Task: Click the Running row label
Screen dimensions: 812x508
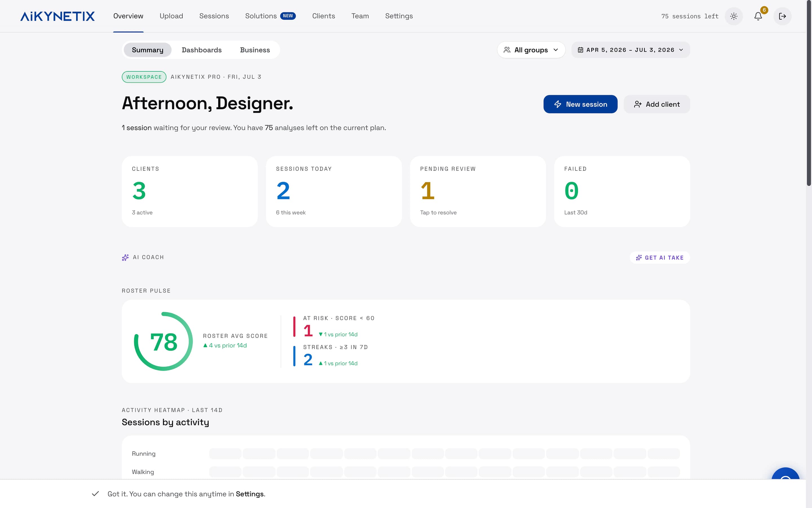Action: point(144,454)
